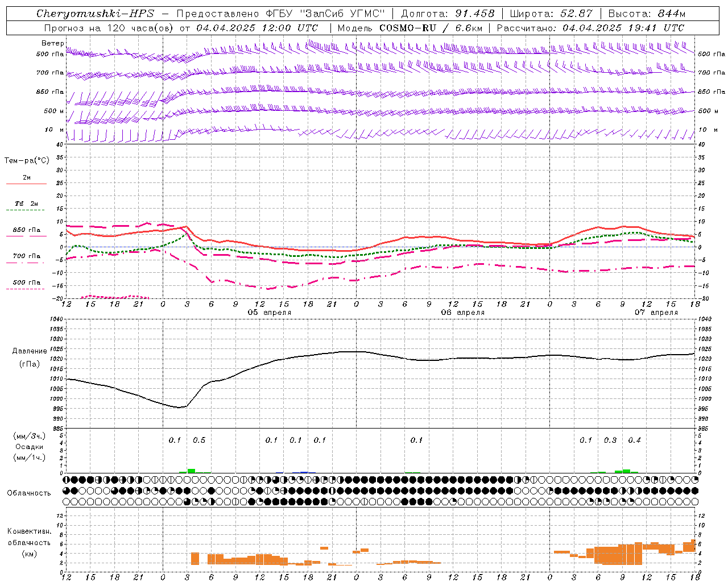Click the "Конвективн." convective cloud label
The height and width of the screenshot is (582, 728).
tap(29, 531)
